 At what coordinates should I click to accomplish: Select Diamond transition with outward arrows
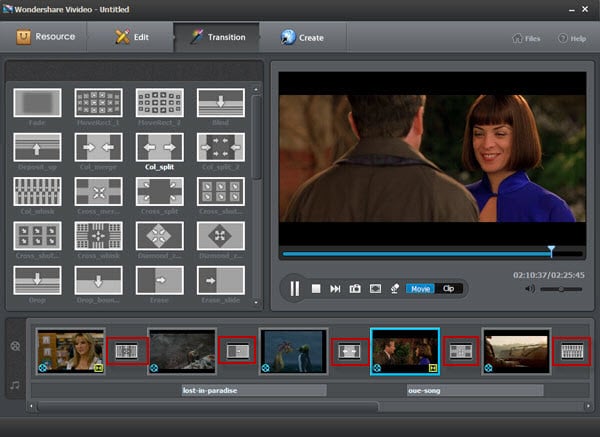tap(221, 236)
